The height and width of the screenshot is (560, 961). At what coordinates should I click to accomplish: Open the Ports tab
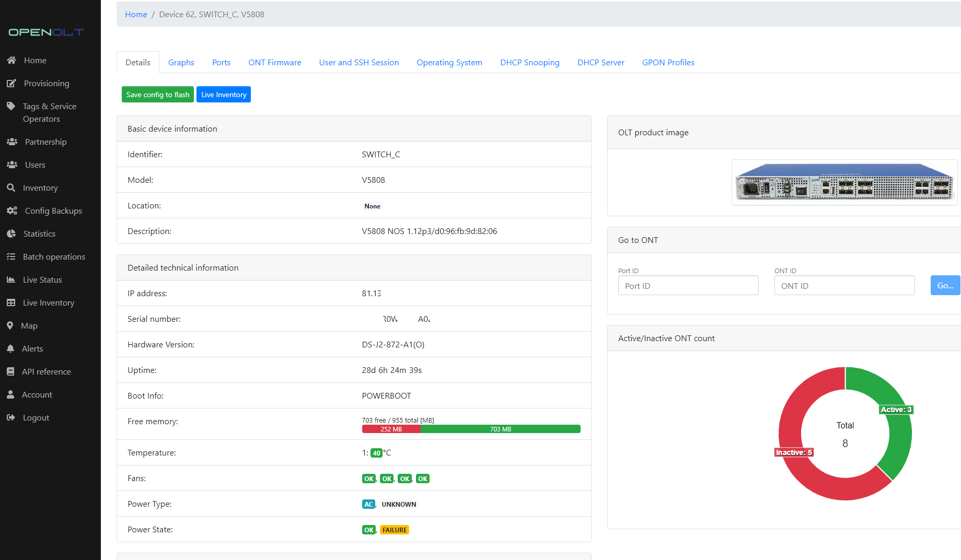coord(221,62)
